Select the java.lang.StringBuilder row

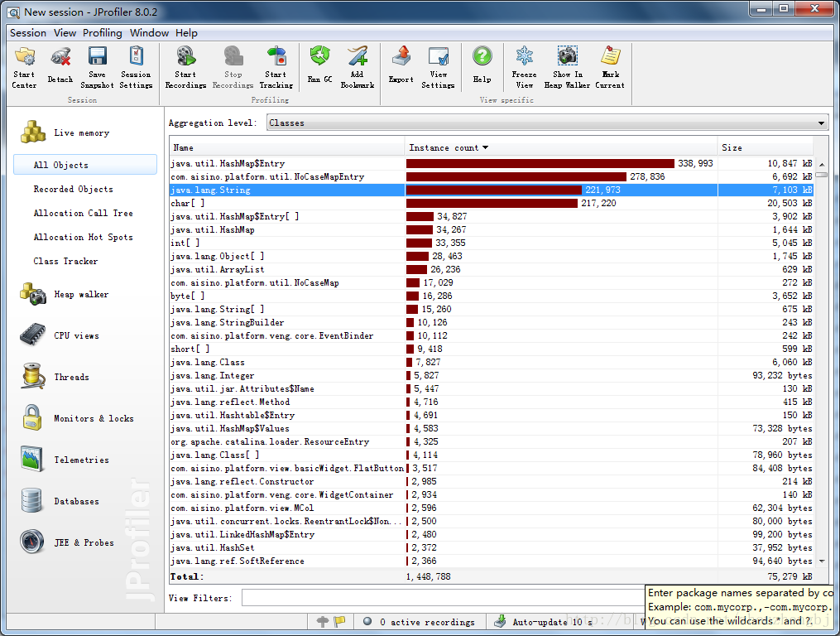(492, 322)
